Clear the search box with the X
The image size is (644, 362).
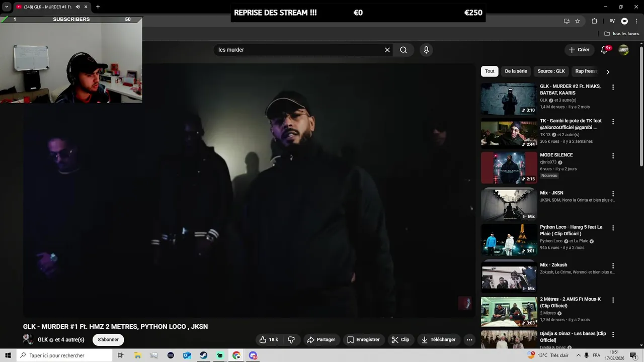click(387, 50)
